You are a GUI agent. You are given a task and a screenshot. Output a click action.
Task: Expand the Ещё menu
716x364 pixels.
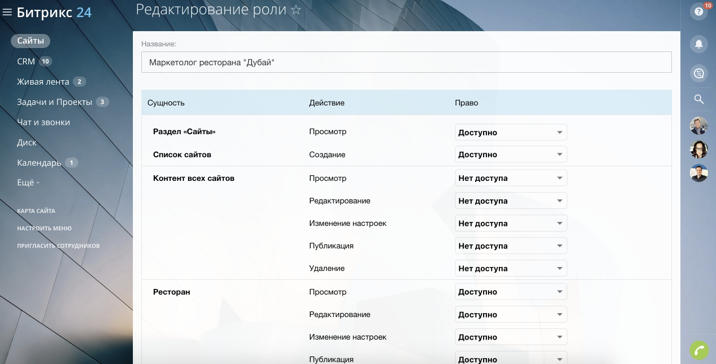pos(28,183)
